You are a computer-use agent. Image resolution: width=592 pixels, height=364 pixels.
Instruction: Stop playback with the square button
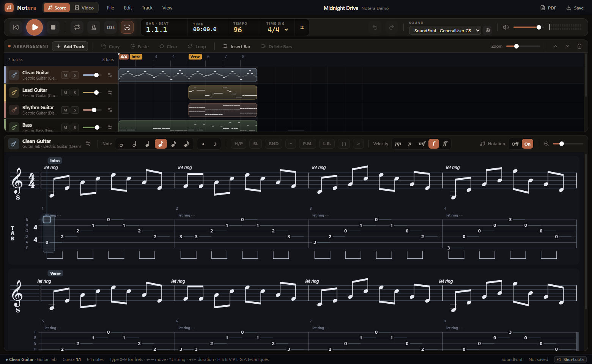coord(53,27)
